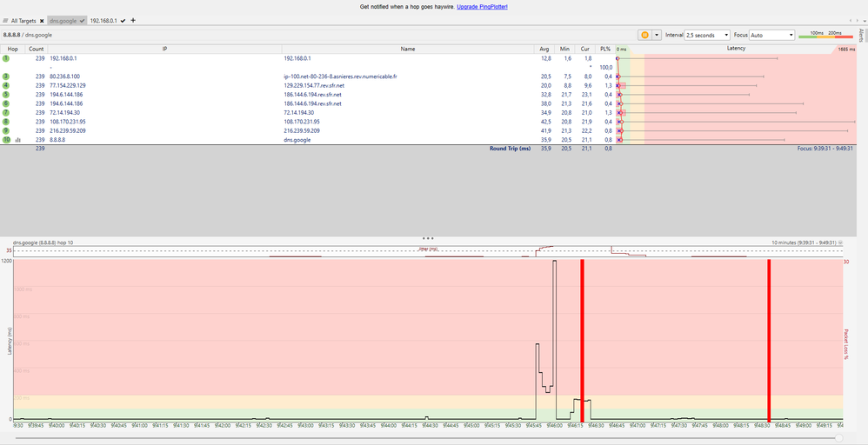Select the hop 8 green circle icon

pyautogui.click(x=6, y=122)
